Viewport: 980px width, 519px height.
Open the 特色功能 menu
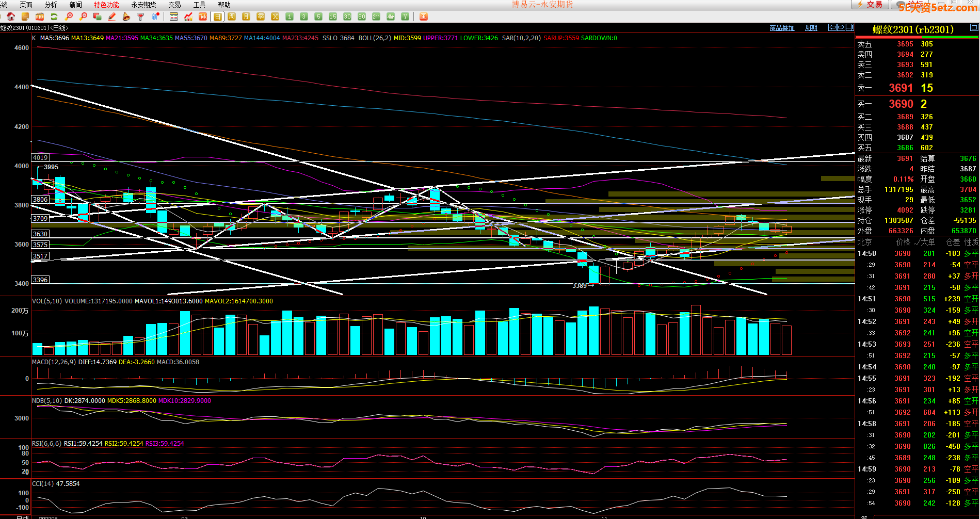coord(106,5)
